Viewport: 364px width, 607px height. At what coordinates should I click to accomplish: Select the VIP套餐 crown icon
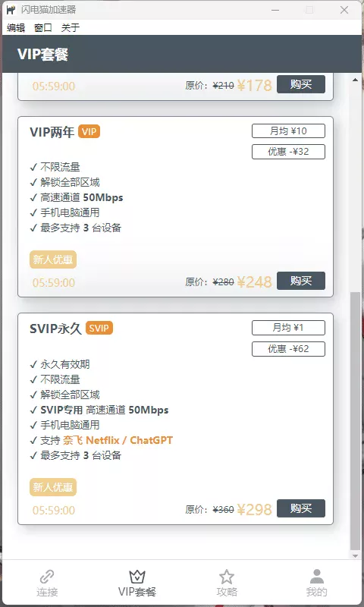click(x=137, y=577)
